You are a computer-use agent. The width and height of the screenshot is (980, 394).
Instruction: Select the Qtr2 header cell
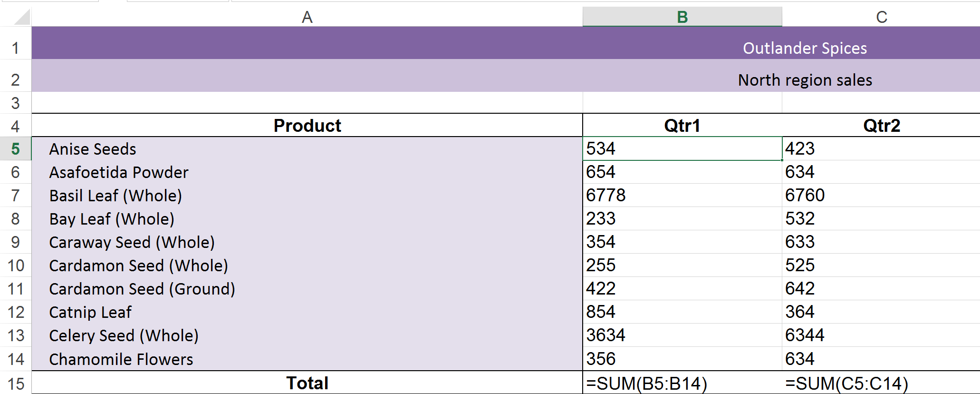pos(881,126)
